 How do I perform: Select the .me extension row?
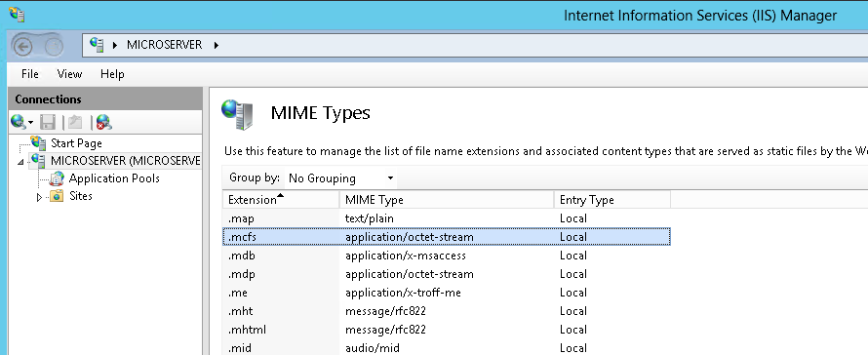coord(446,293)
